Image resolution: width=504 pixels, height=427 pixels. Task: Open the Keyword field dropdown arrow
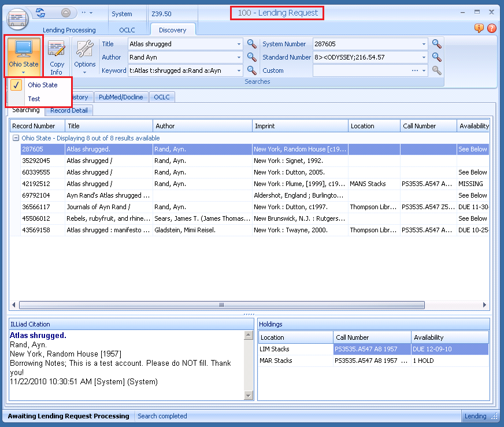(239, 70)
